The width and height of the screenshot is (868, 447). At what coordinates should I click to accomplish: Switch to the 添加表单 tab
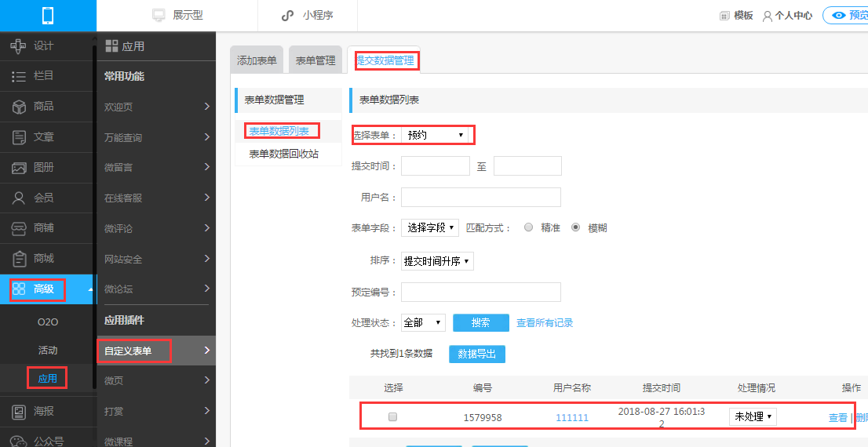[257, 60]
